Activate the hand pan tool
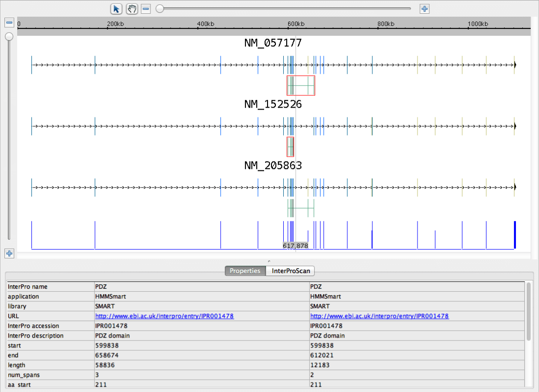The image size is (539, 392). [131, 9]
